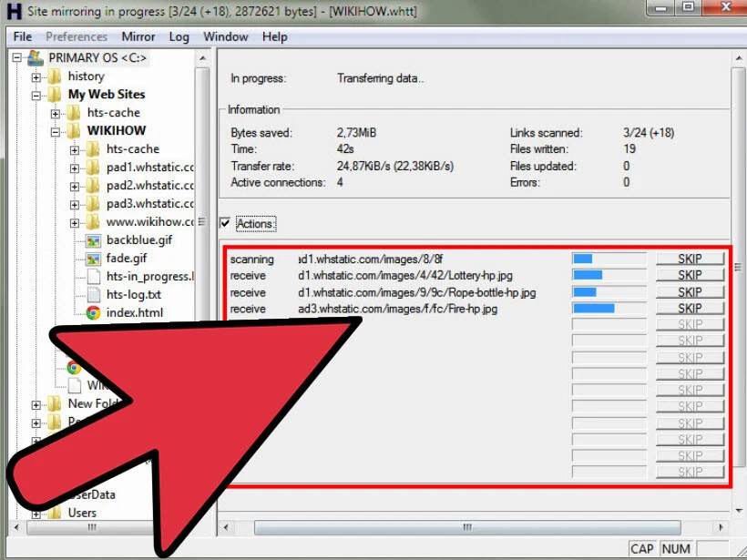The image size is (747, 560).
Task: Toggle CAP in the status bar
Action: 642,548
